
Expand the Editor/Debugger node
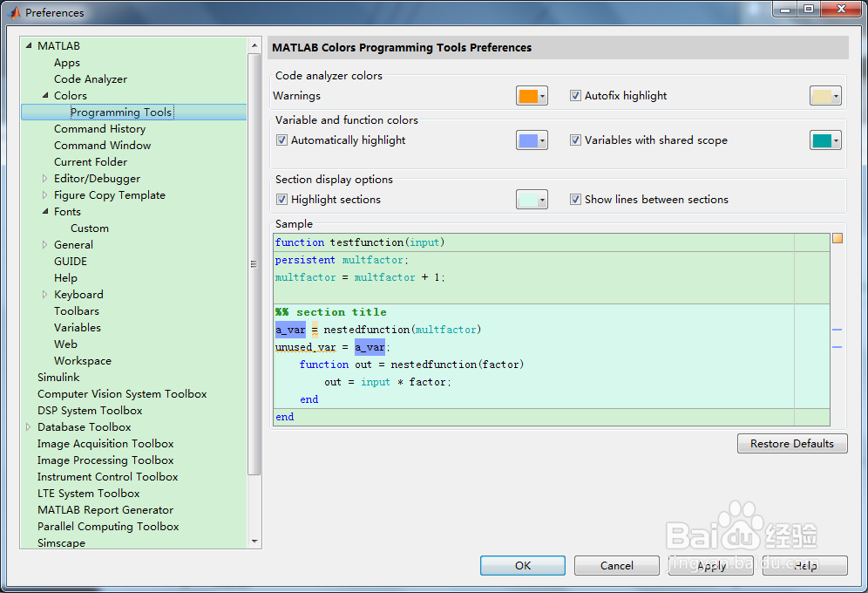tap(44, 178)
